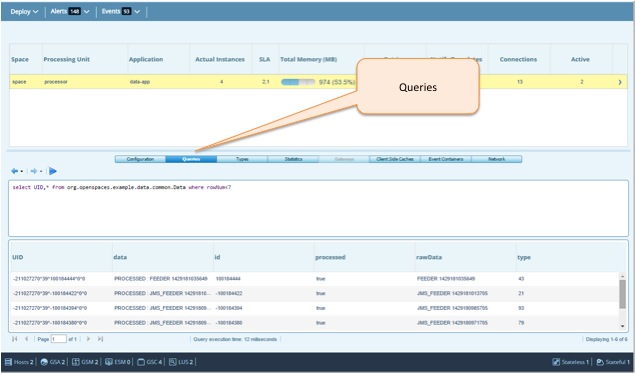636x374 pixels.
Task: Switch to the Types tab
Action: (242, 159)
